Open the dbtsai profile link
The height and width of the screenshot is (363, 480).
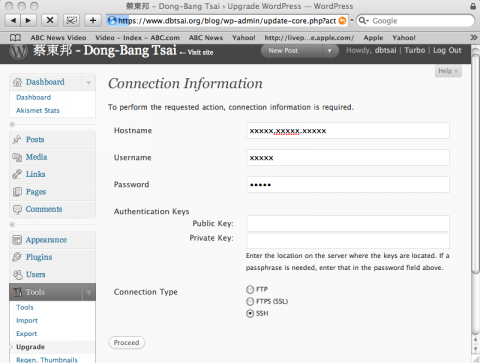[385, 50]
